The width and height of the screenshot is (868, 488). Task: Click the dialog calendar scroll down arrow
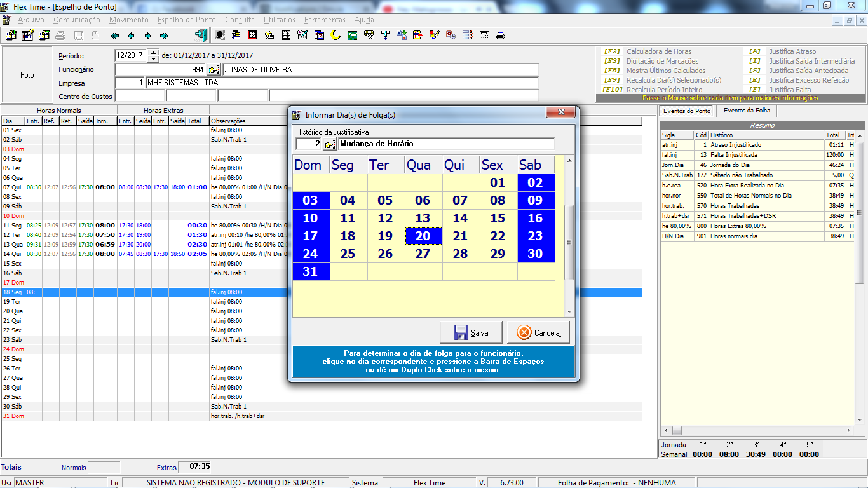pyautogui.click(x=569, y=312)
